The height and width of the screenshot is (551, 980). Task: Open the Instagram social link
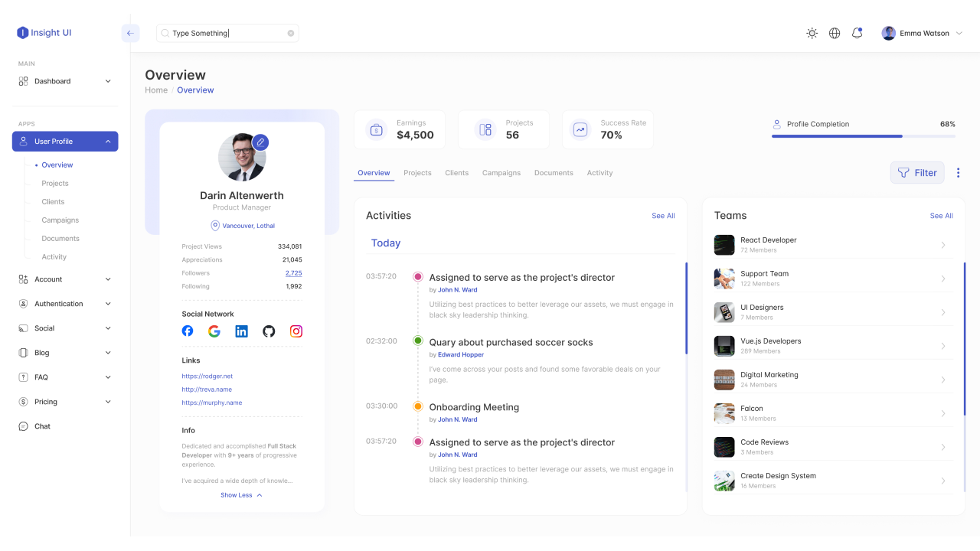click(x=296, y=331)
